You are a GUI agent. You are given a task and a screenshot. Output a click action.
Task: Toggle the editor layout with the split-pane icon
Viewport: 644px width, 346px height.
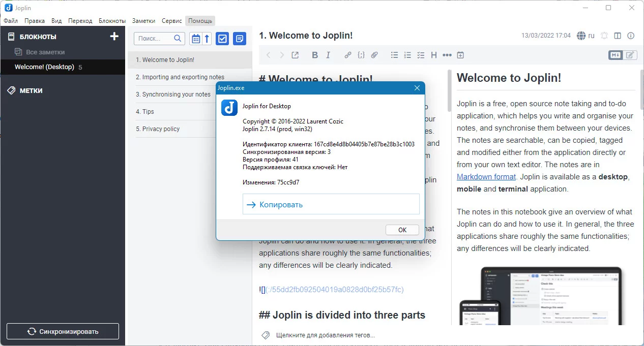(618, 36)
